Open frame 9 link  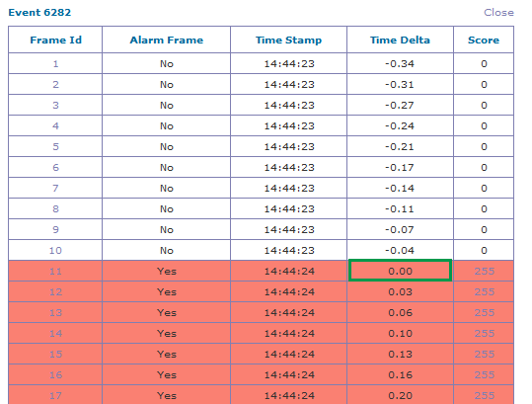[55, 229]
